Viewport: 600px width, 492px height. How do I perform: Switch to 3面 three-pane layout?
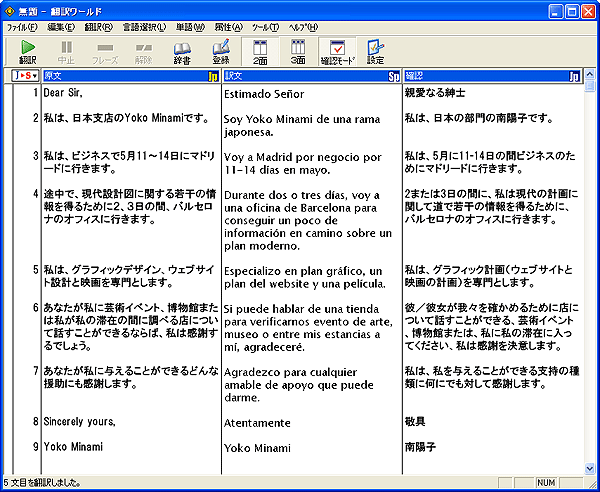pyautogui.click(x=298, y=52)
